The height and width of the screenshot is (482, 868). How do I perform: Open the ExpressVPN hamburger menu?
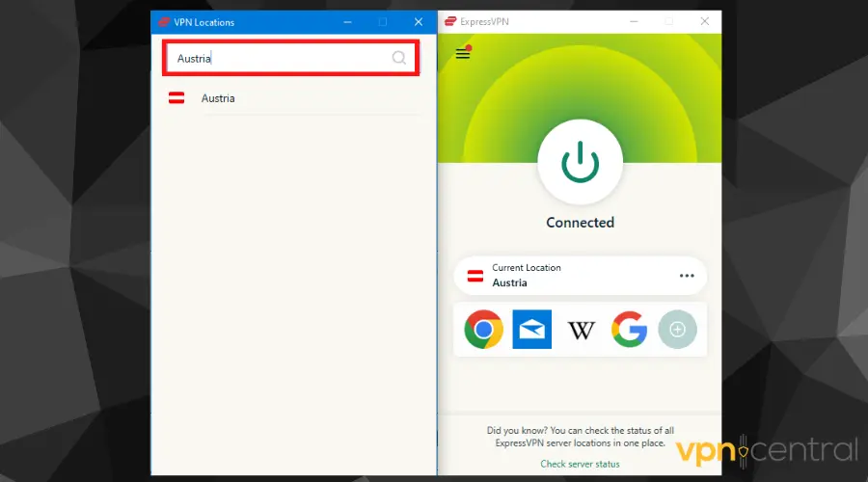[463, 53]
